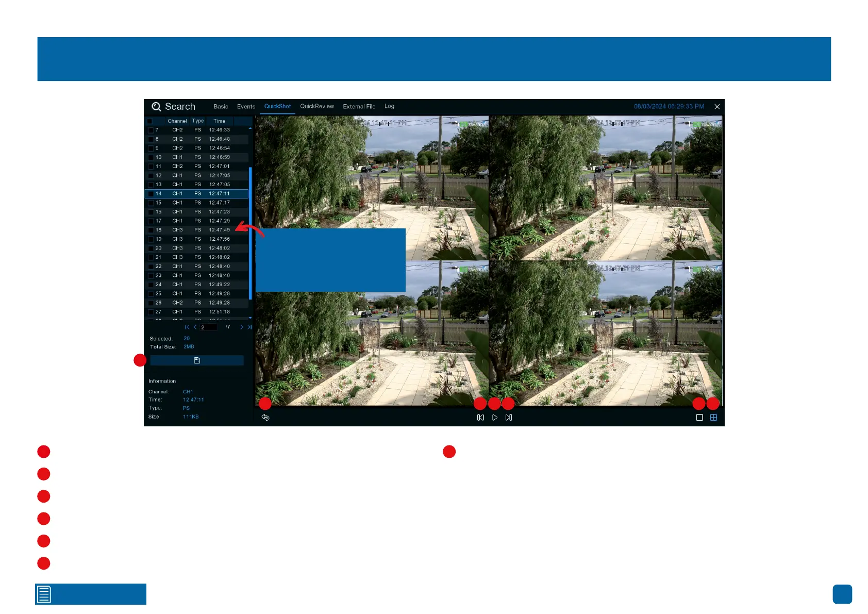Tick the checkbox for row 7
This screenshot has height=614, width=868.
(x=151, y=130)
